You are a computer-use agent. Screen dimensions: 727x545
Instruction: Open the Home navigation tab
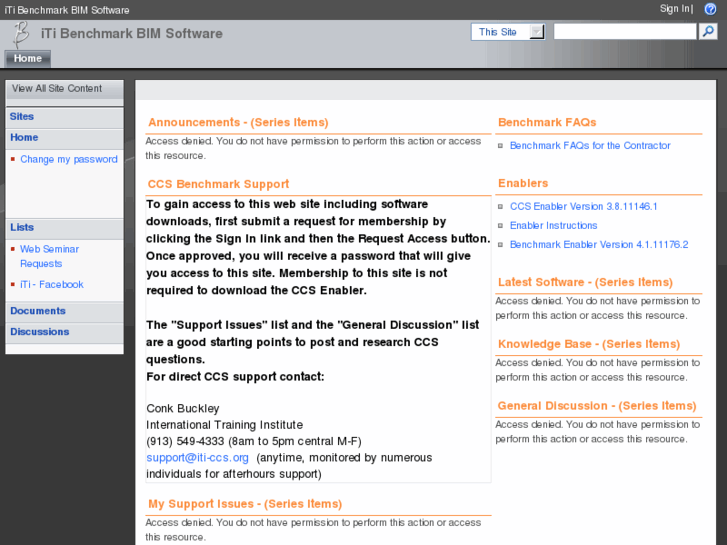pyautogui.click(x=28, y=58)
